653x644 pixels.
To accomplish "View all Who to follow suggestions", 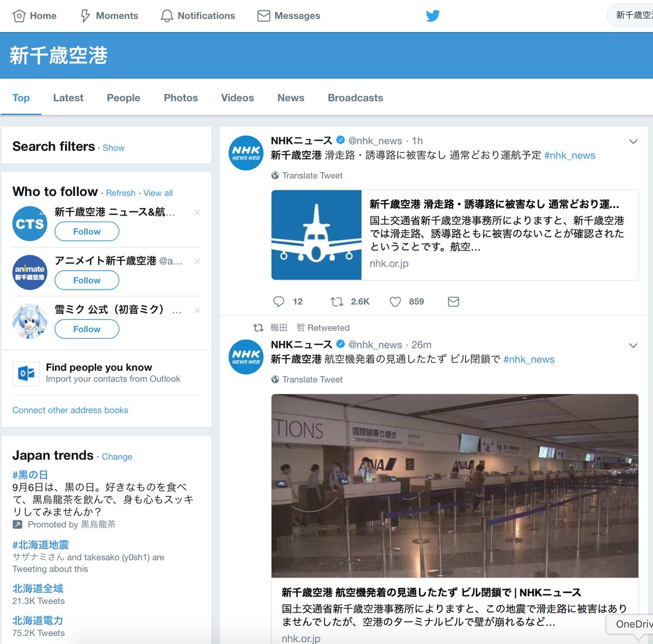I will click(158, 193).
